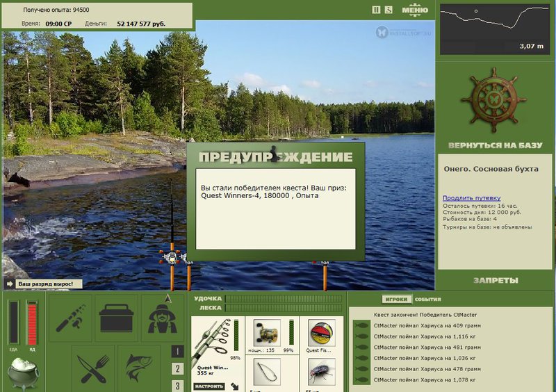Open the fisherman profile icon
The height and width of the screenshot is (392, 556).
[163, 318]
